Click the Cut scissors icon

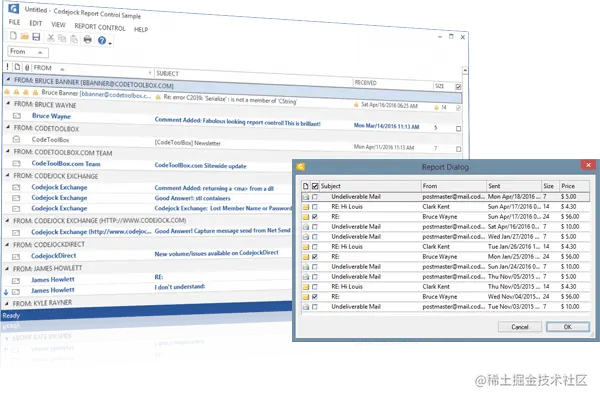[51, 38]
